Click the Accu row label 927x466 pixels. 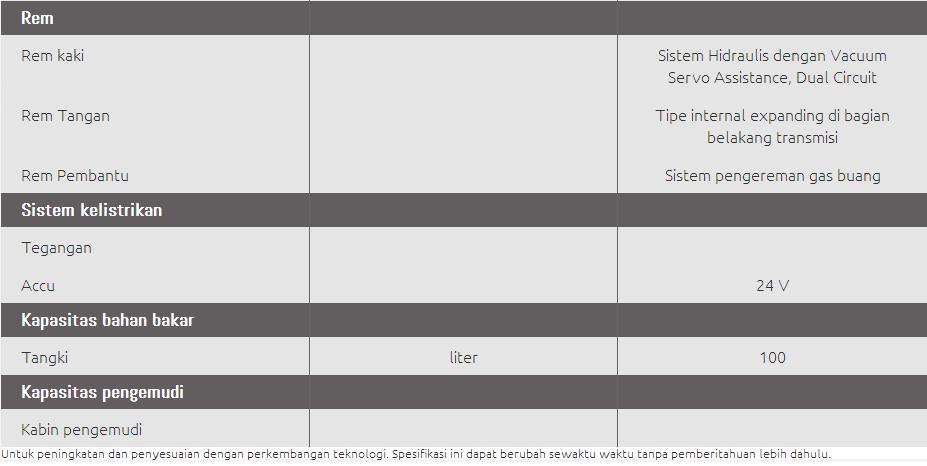38,286
